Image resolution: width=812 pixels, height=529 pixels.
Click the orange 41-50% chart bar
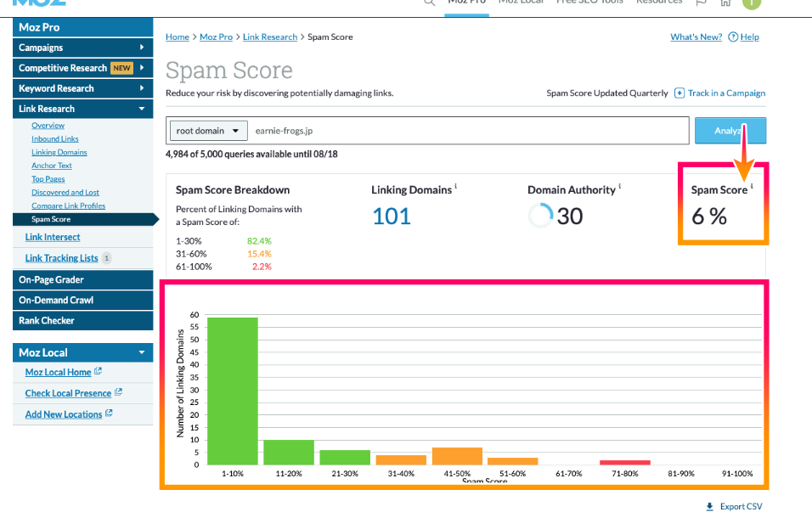[457, 456]
